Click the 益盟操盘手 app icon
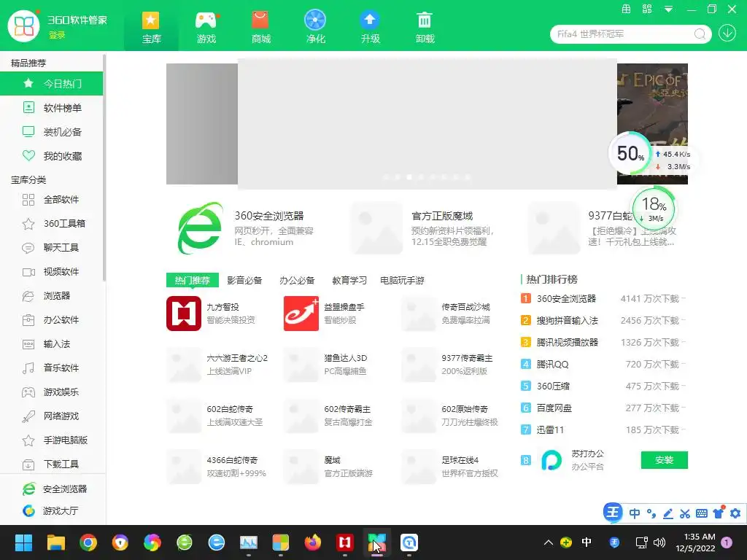Image resolution: width=747 pixels, height=560 pixels. (x=301, y=314)
